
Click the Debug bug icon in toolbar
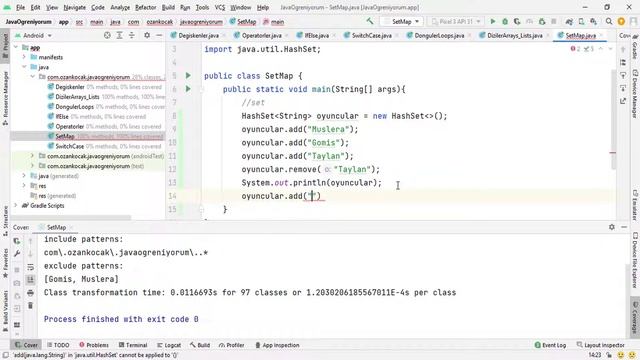click(505, 21)
